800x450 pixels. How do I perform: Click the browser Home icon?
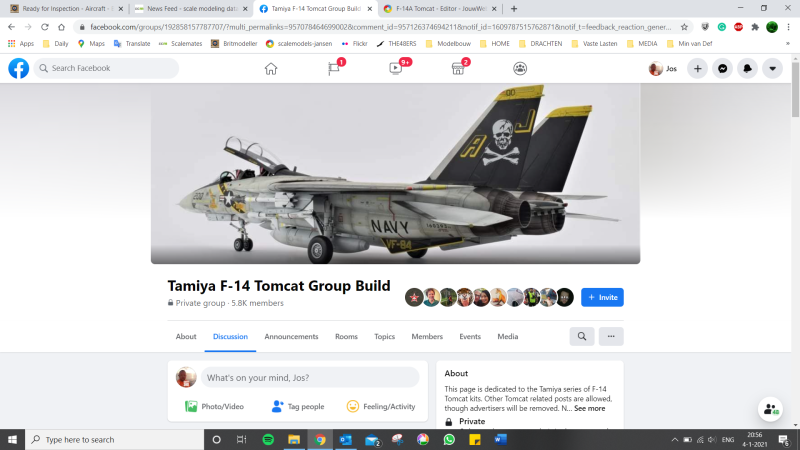[x=61, y=27]
